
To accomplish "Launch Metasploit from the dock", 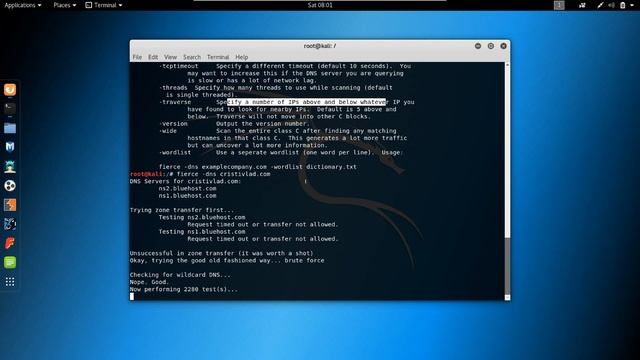I will (10, 147).
